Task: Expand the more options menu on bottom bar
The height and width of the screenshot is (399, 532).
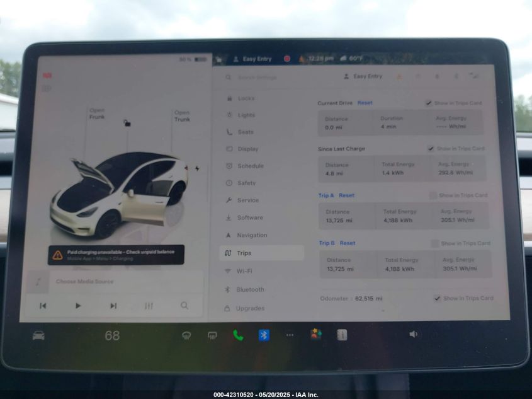Action: (x=290, y=335)
